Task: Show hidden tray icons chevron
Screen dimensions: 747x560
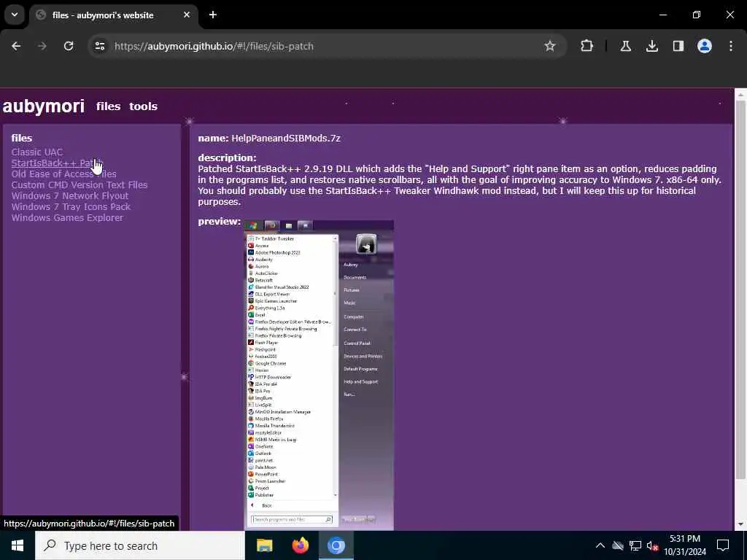Action: click(600, 545)
